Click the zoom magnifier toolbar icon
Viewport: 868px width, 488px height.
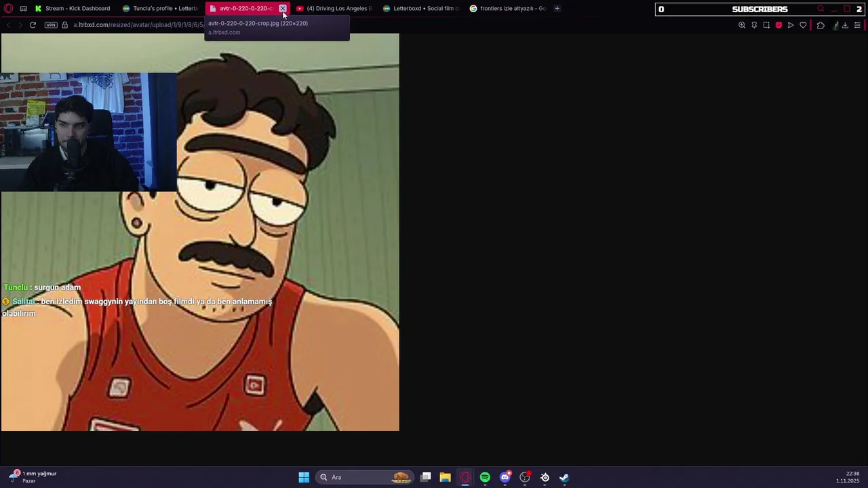[742, 25]
